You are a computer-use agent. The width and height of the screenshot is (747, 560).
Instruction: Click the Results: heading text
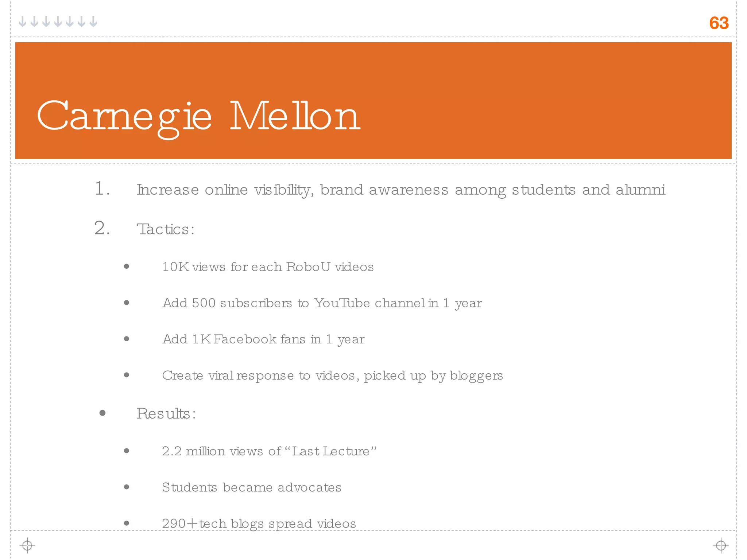(x=166, y=413)
